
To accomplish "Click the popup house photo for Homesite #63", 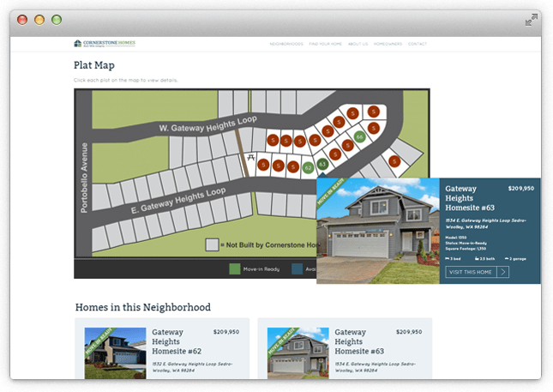I will click(x=378, y=231).
